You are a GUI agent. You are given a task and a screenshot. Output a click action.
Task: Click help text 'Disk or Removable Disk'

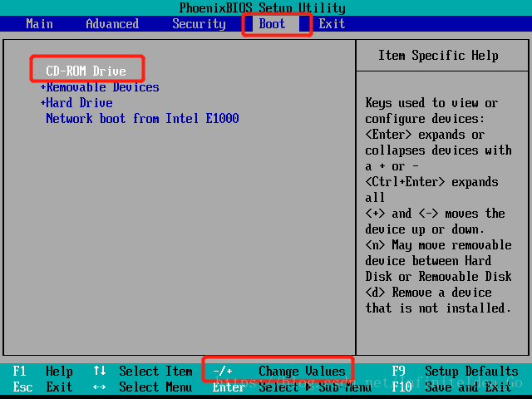coord(438,276)
